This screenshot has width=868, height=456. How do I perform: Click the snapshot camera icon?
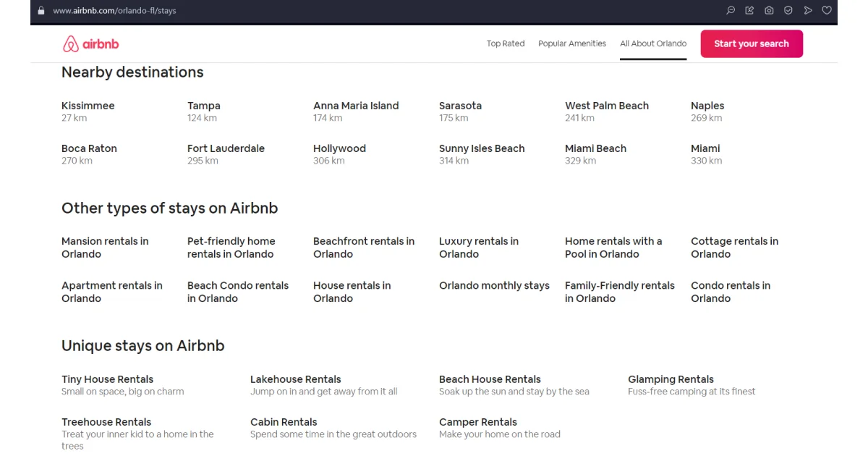(x=769, y=11)
